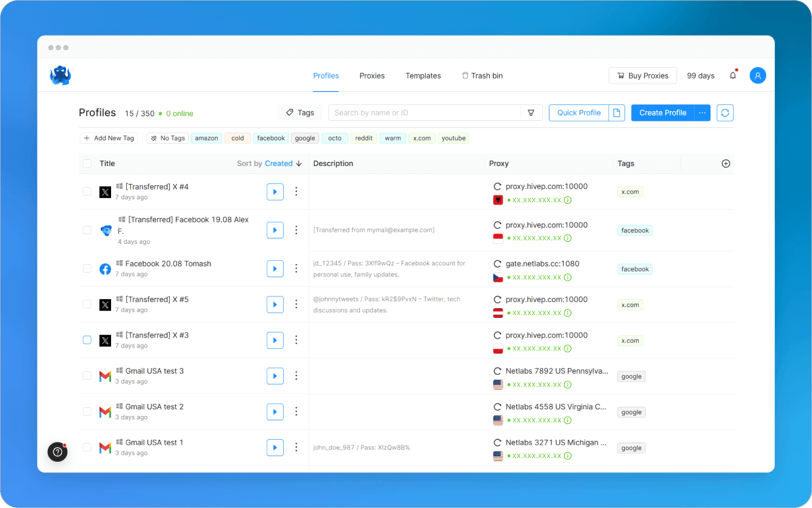Open the help support chat bubble

[x=58, y=452]
